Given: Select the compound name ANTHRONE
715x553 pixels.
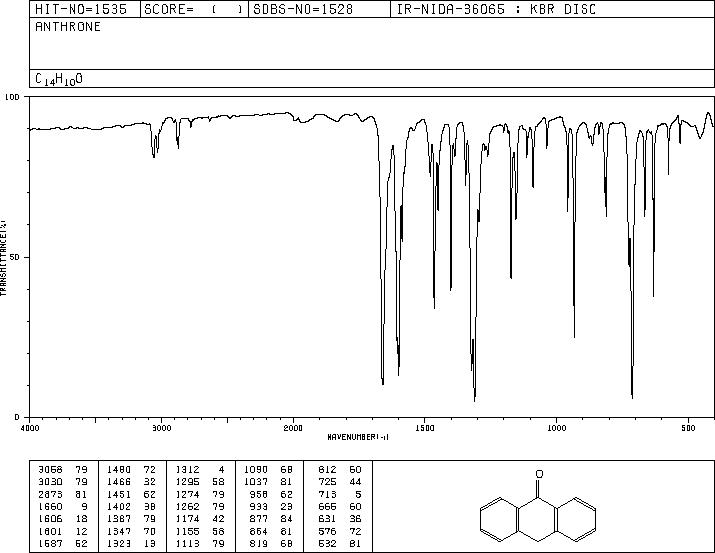Looking at the screenshot, I should pos(68,27).
